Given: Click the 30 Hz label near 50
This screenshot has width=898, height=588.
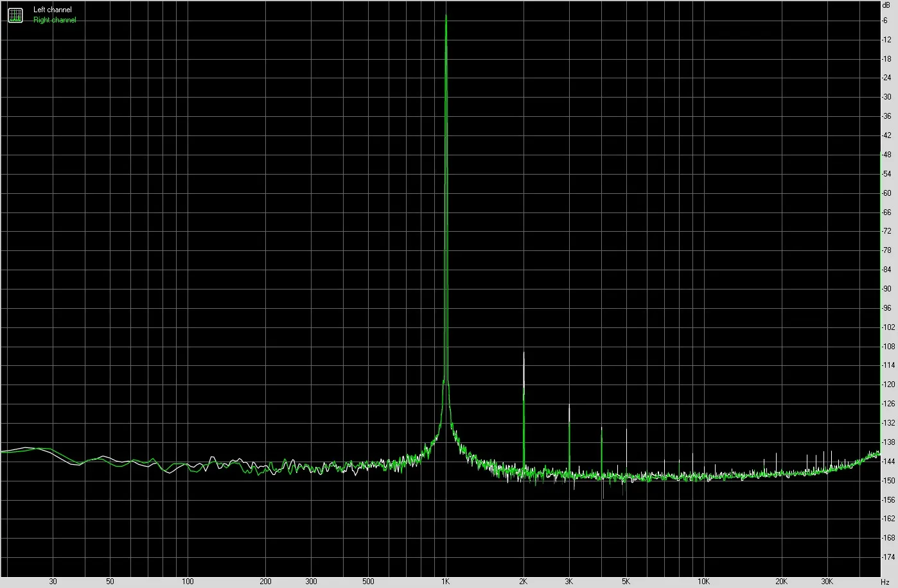Looking at the screenshot, I should tap(53, 582).
